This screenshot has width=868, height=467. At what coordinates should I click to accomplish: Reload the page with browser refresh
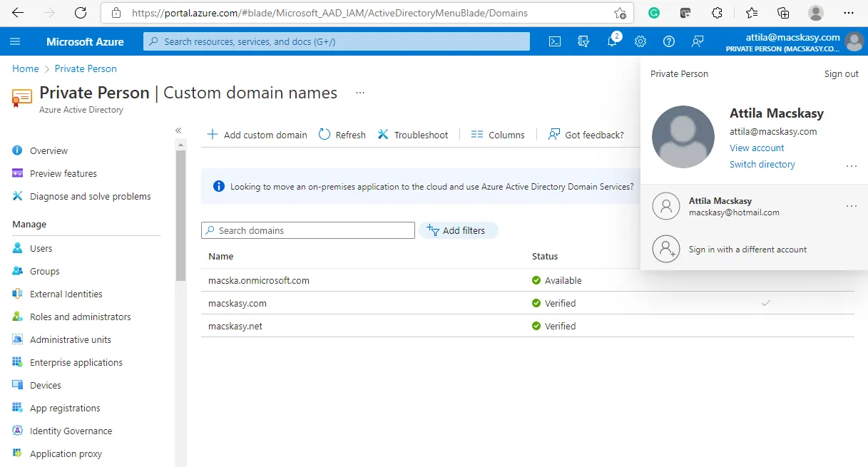click(80, 13)
